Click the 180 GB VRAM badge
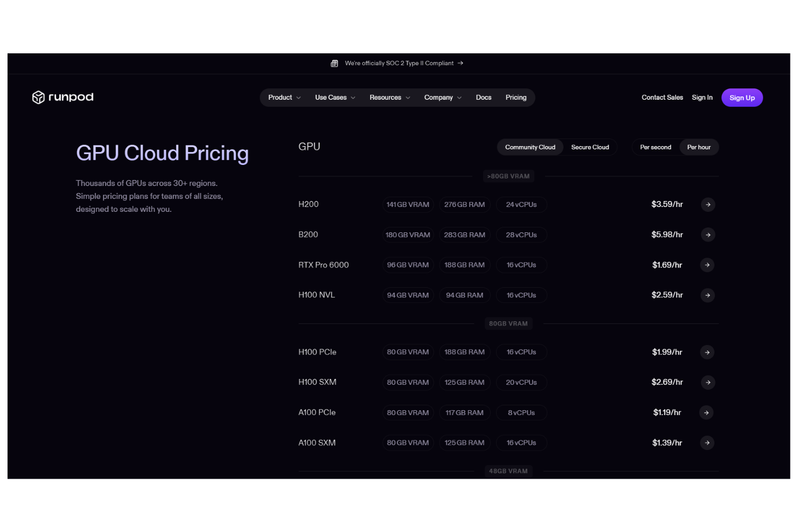 click(408, 235)
